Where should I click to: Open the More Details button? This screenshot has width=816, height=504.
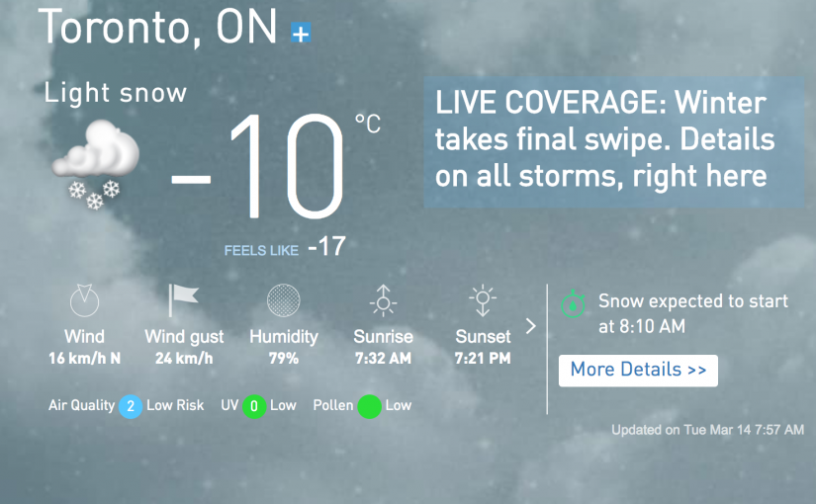[638, 371]
